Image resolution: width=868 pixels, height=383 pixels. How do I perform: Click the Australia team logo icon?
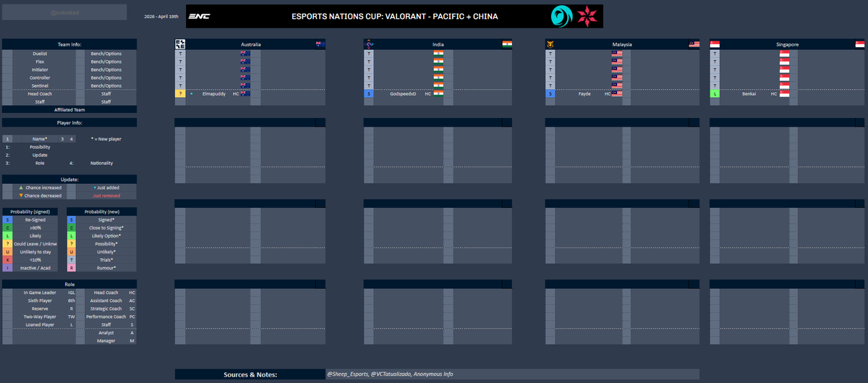pos(180,44)
